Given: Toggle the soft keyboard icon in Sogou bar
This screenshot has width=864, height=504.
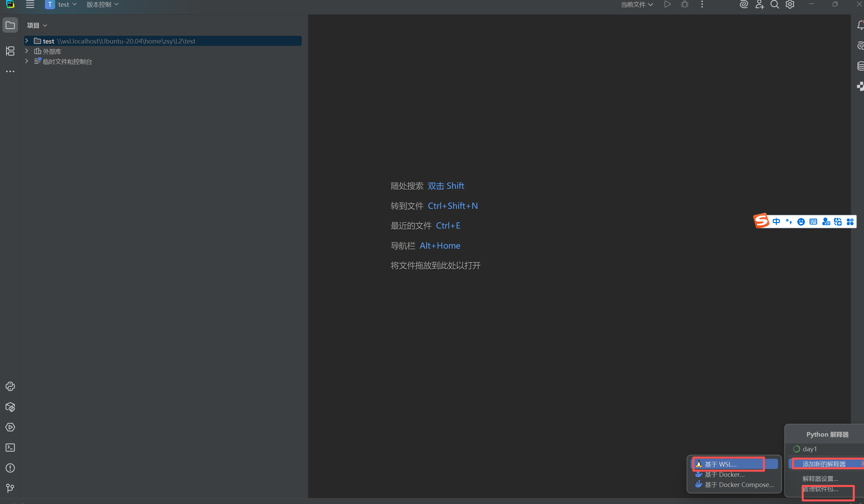Looking at the screenshot, I should click(813, 221).
